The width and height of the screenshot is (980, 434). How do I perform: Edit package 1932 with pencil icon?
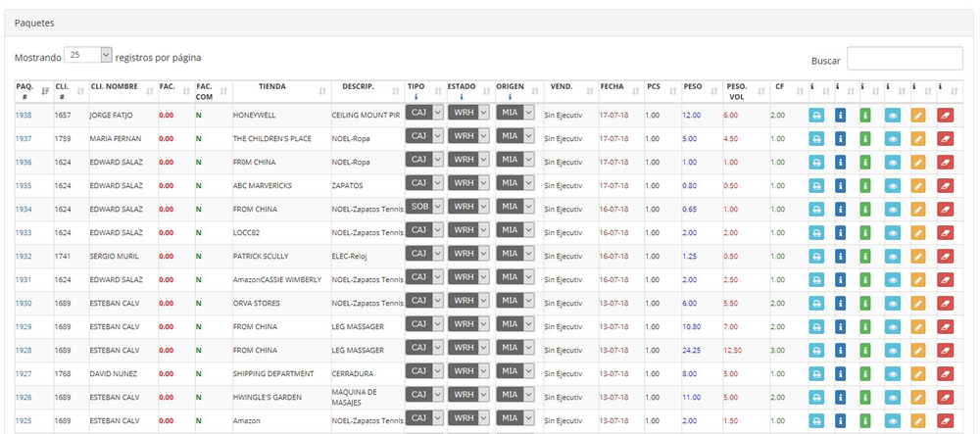click(918, 256)
